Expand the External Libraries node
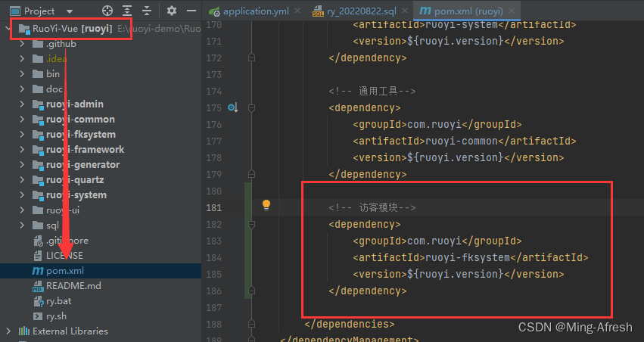Screen dimensions: 644x342 [x=9, y=331]
